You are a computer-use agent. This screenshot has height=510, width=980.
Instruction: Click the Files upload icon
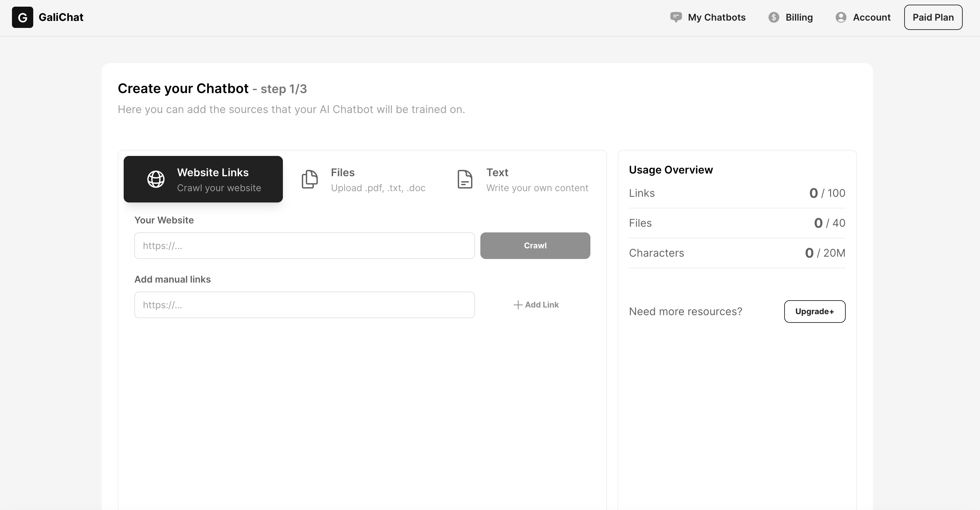point(309,180)
